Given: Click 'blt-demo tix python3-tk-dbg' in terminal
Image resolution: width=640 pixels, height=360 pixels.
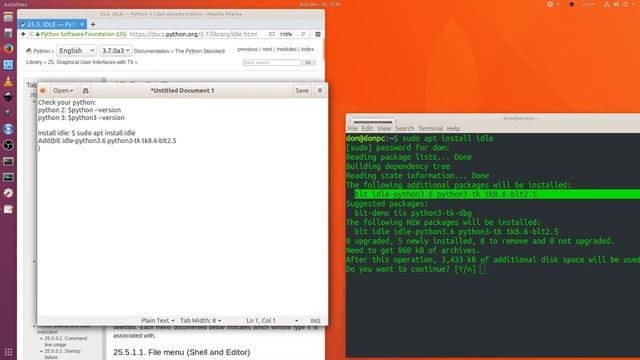Looking at the screenshot, I should point(413,213).
